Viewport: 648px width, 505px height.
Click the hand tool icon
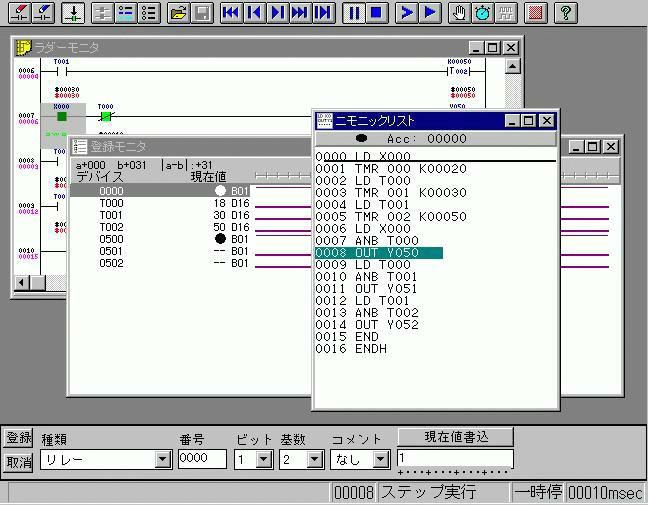[459, 13]
